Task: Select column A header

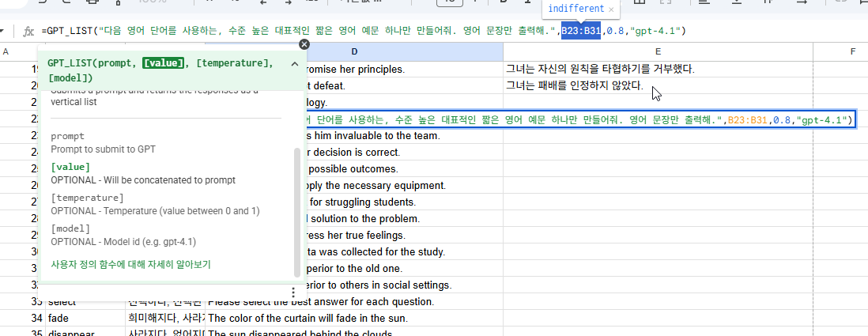Action: tap(6, 52)
